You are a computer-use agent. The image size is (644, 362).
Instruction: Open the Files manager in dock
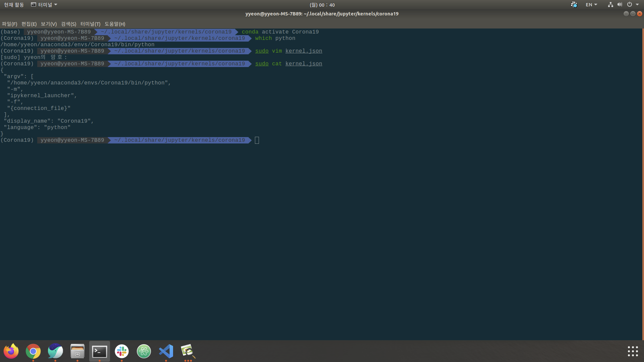[77, 351]
